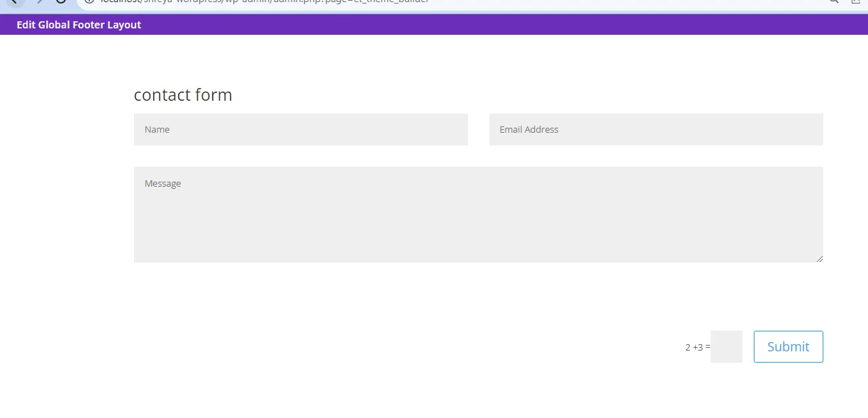Click the Name placeholder text
Screen dimensions: 868x418
[x=157, y=130]
